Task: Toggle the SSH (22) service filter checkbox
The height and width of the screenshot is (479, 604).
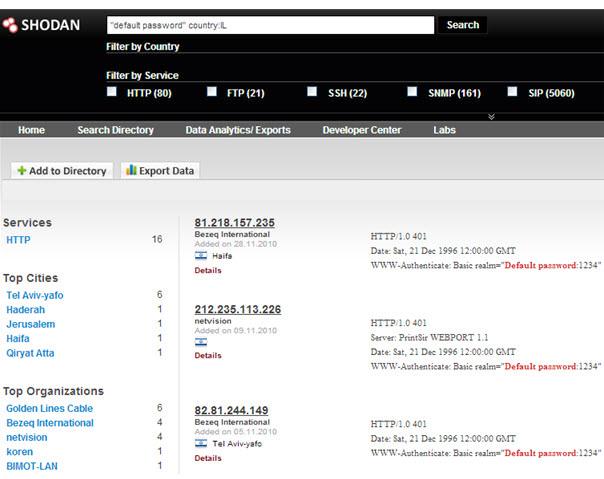Action: [x=312, y=92]
